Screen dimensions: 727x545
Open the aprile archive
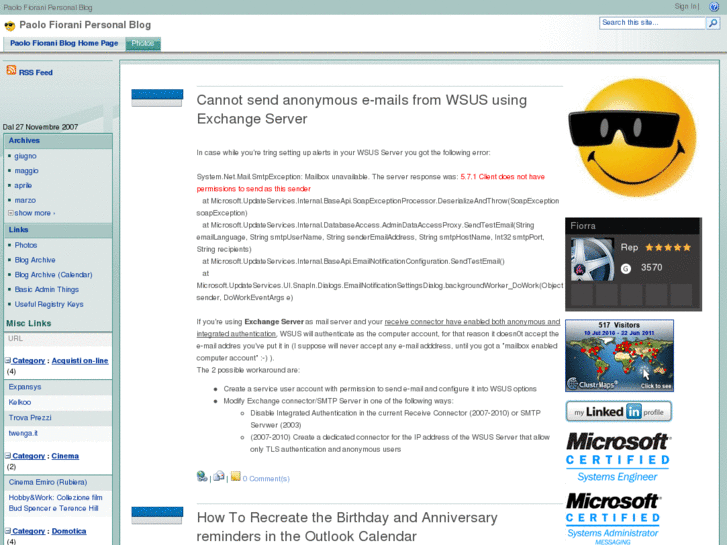[x=23, y=186]
